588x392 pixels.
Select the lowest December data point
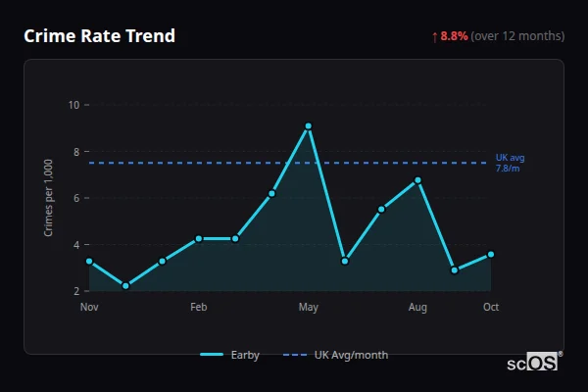pos(125,286)
